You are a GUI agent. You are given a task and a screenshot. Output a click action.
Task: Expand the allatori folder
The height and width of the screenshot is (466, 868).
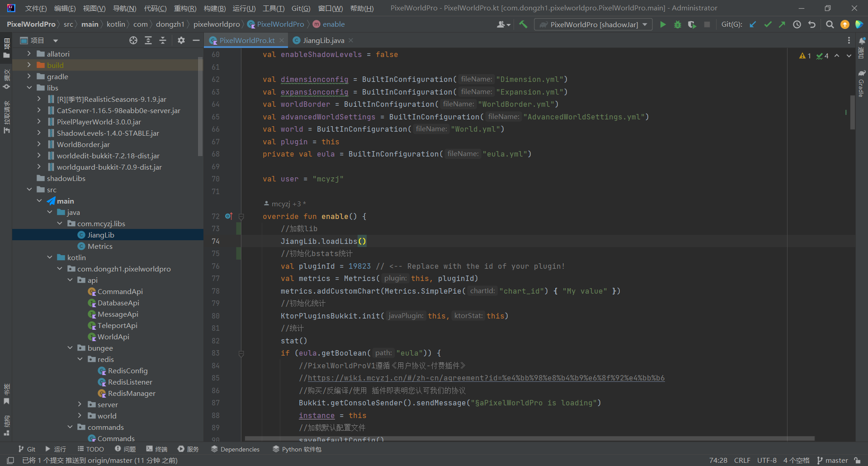(x=29, y=53)
